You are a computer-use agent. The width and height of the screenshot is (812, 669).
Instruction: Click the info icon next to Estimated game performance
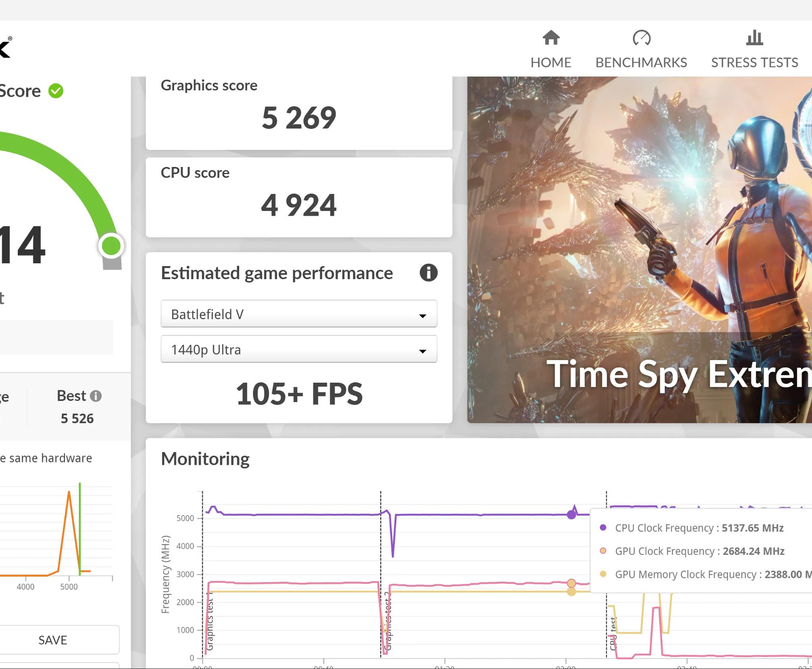click(x=429, y=273)
